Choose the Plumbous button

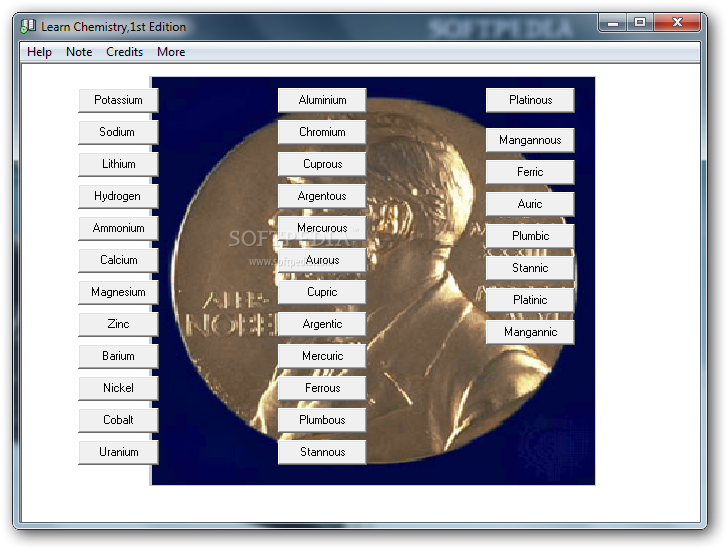[322, 421]
